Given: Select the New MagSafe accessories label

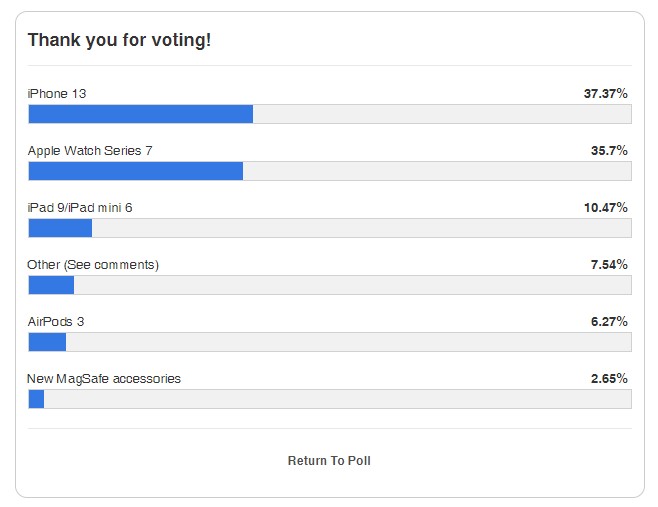Looking at the screenshot, I should (104, 379).
